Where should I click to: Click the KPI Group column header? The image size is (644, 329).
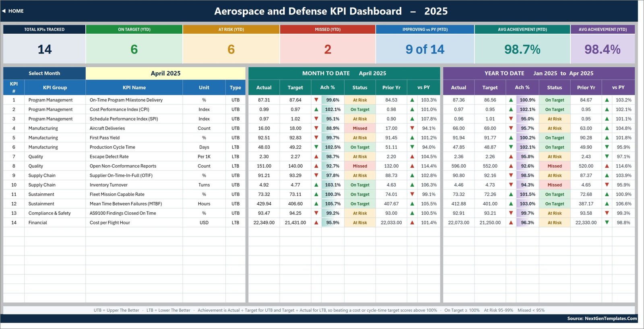pos(55,87)
